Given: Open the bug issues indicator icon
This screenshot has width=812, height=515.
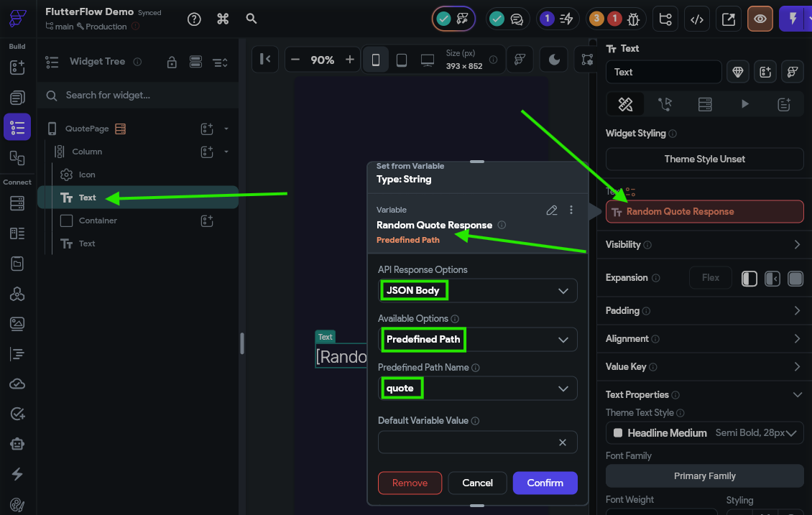Looking at the screenshot, I should 633,19.
